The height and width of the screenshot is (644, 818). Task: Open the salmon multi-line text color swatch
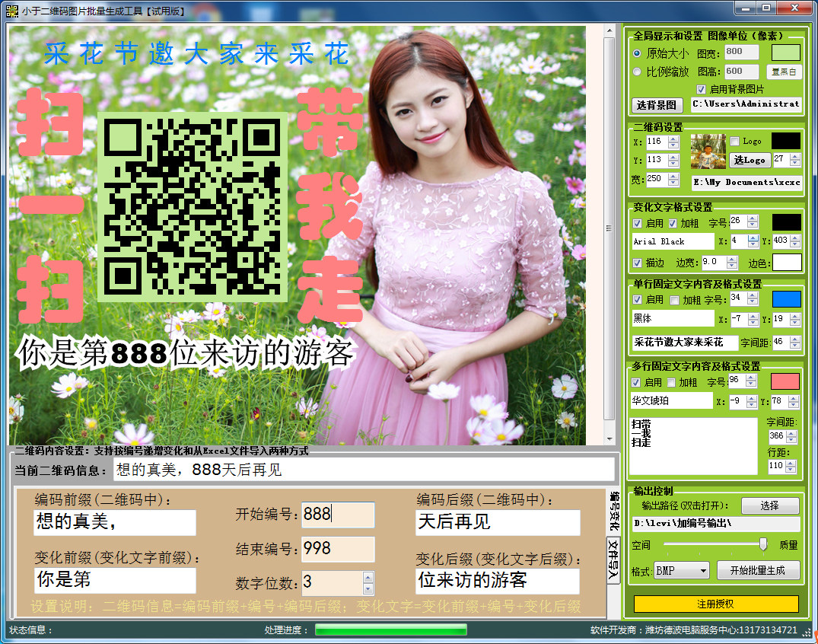(x=785, y=381)
